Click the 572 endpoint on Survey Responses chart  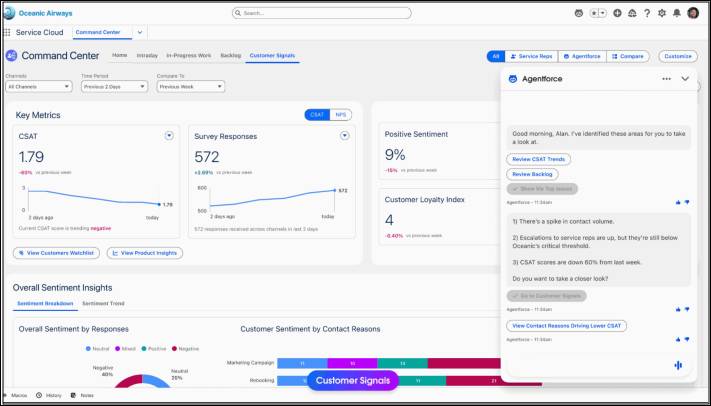tap(335, 191)
